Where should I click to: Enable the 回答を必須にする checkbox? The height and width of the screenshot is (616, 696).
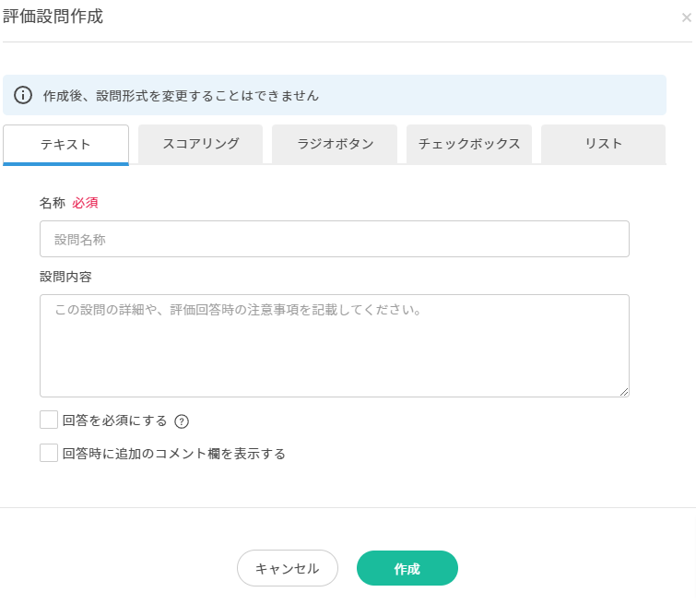49,420
